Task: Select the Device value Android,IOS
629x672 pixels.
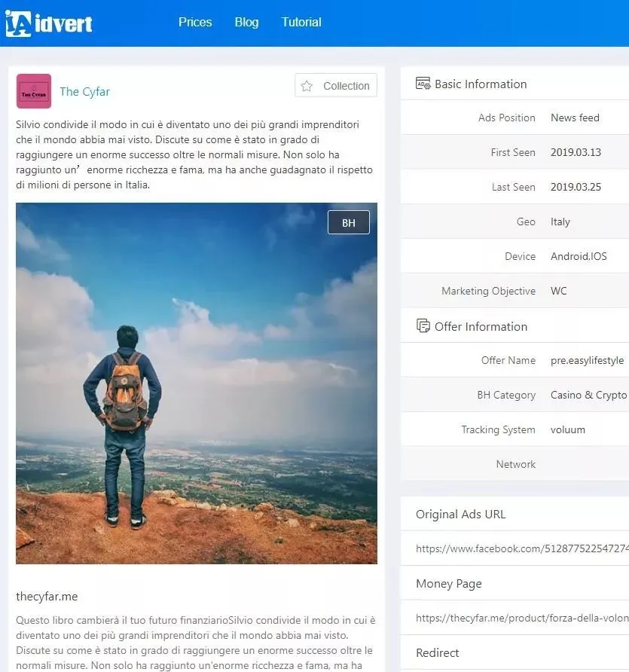Action: [x=579, y=256]
